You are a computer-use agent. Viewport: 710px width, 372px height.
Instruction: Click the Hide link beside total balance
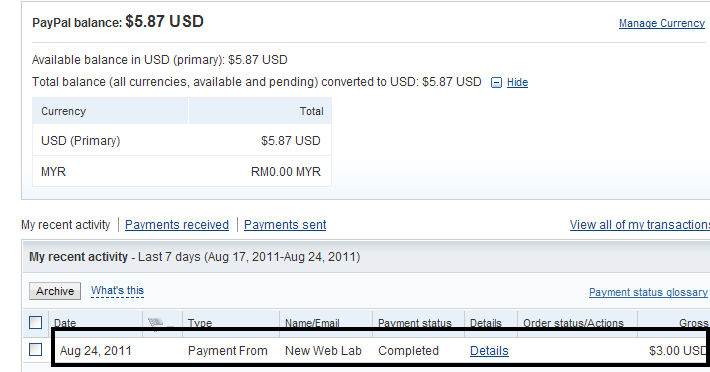coord(517,82)
